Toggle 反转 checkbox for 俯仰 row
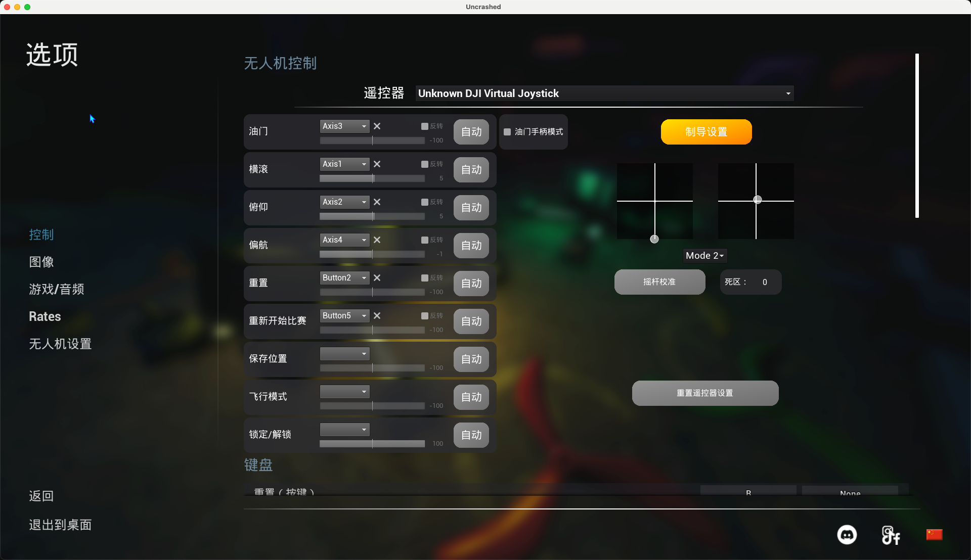Image resolution: width=971 pixels, height=560 pixels. tap(425, 202)
